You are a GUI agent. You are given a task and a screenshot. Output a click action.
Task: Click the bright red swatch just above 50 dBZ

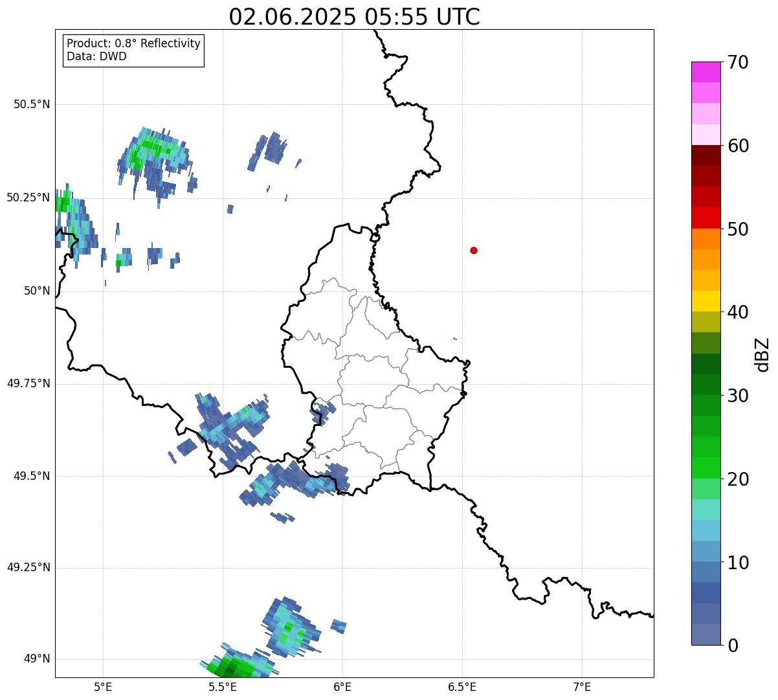(706, 218)
